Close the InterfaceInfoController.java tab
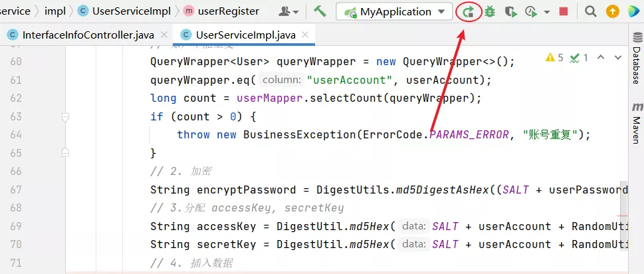Image resolution: width=644 pixels, height=274 pixels. click(x=164, y=35)
